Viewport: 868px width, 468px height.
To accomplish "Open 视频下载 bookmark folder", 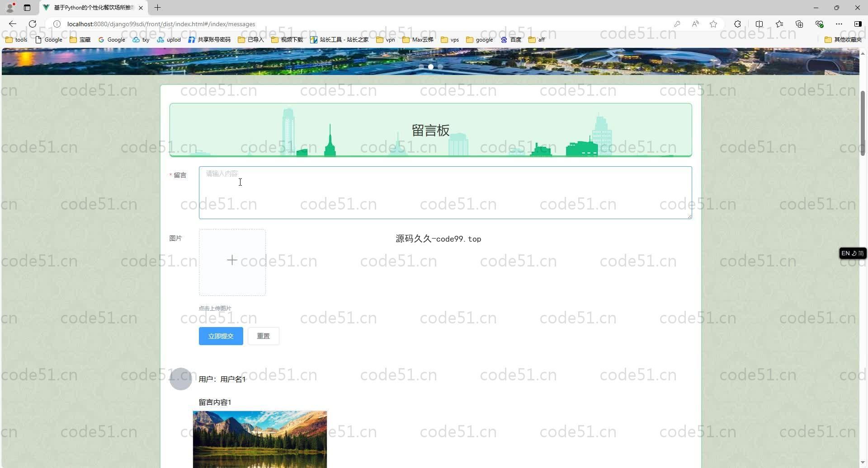I will 287,40.
